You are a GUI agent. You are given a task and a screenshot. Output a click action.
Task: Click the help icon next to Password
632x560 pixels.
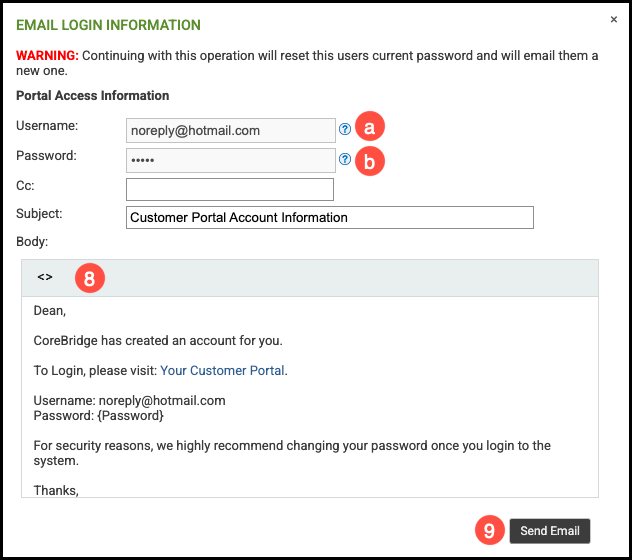[345, 159]
